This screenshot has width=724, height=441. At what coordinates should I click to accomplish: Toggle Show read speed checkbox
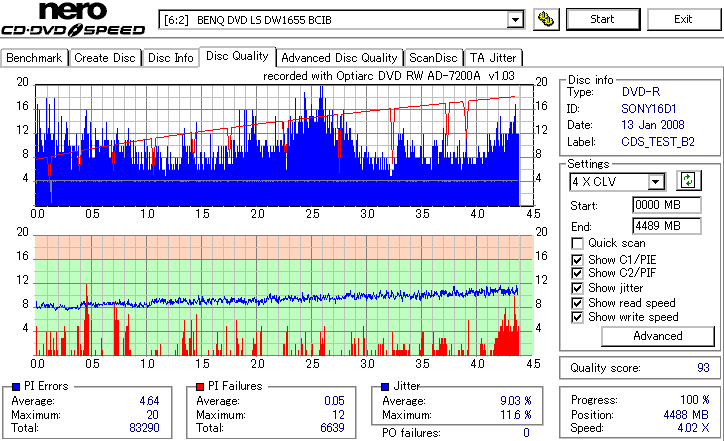tap(577, 303)
